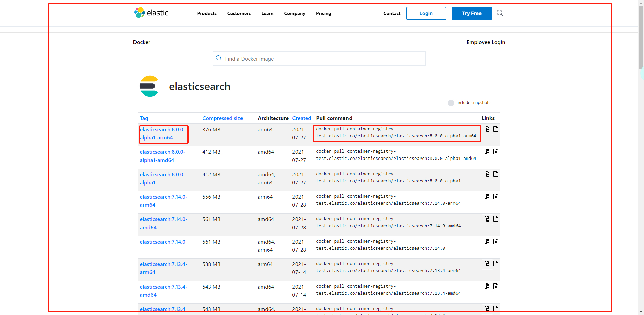This screenshot has width=644, height=315.
Task: Open the elasticsearch:7.13.4-arm64 tag link
Action: pos(163,268)
